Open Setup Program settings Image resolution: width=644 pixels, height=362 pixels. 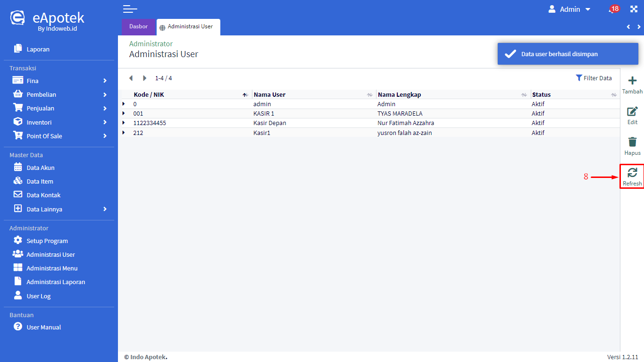[x=47, y=241]
